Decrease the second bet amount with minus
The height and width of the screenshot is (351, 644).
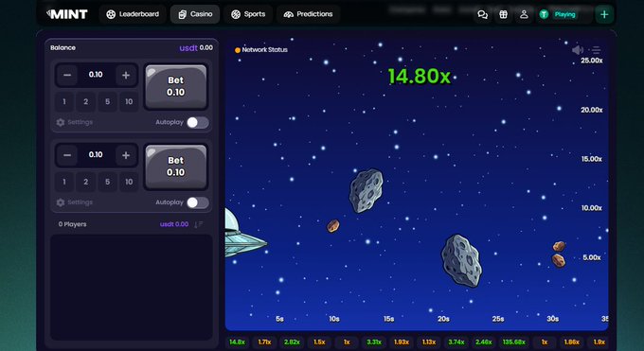[67, 155]
